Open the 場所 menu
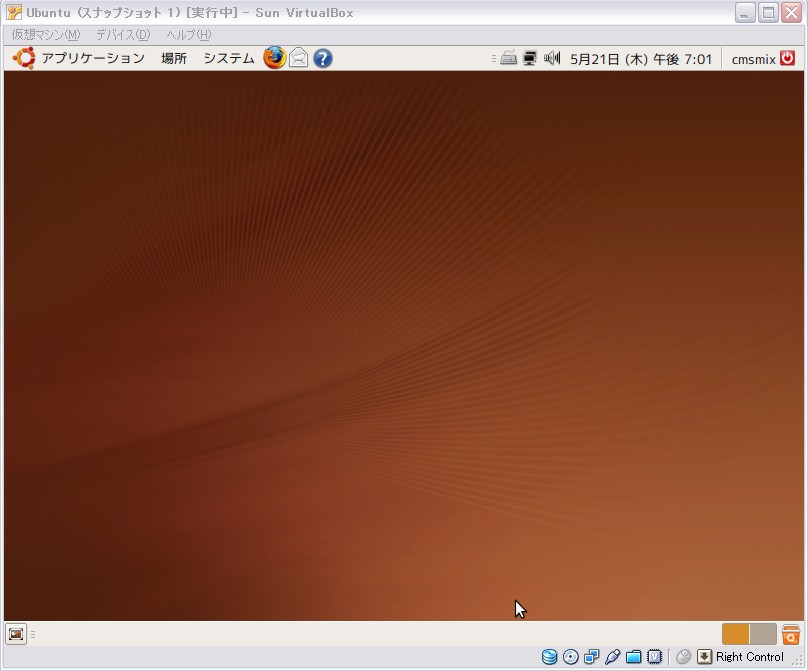This screenshot has width=808, height=671. pyautogui.click(x=174, y=58)
